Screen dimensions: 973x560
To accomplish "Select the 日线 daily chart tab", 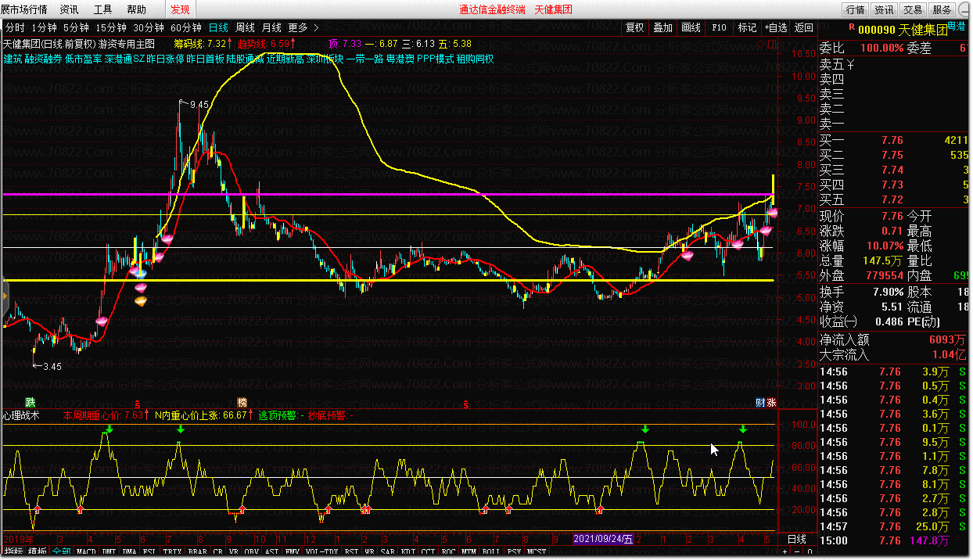I will coord(219,27).
